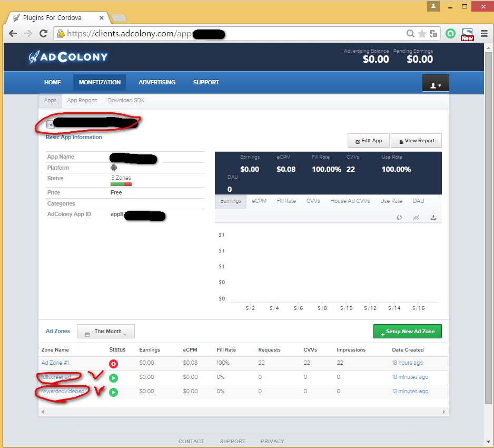
Task: Click the zoom magnifier icon in address bar
Action: coord(410,33)
